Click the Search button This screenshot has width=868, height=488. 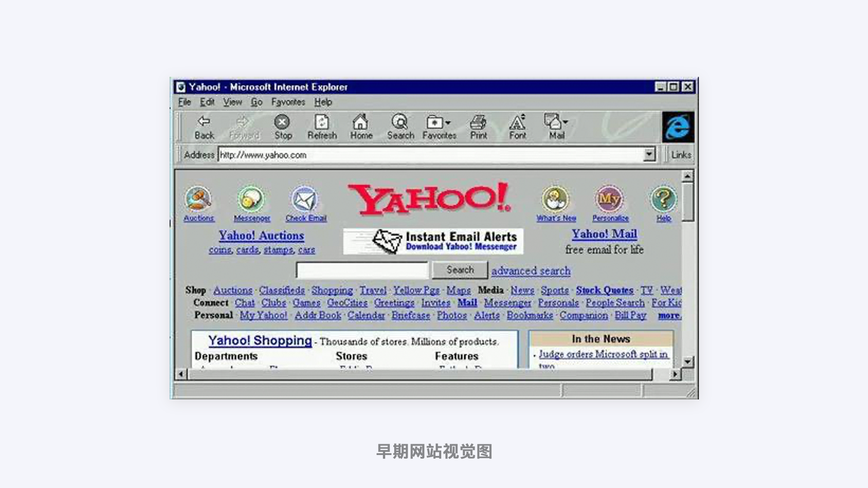coord(459,269)
